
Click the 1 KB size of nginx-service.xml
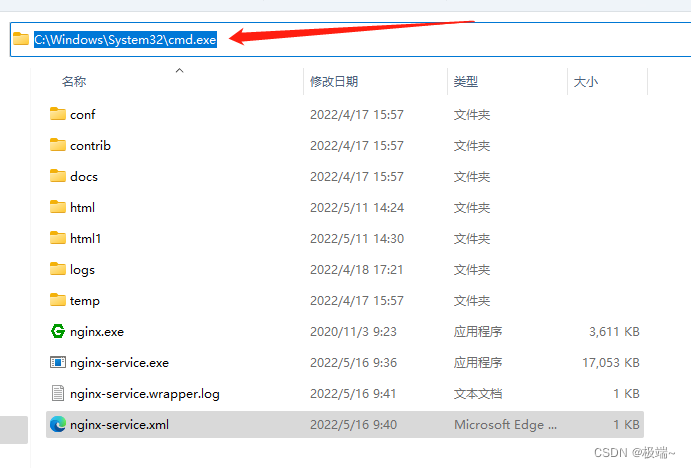(x=626, y=425)
